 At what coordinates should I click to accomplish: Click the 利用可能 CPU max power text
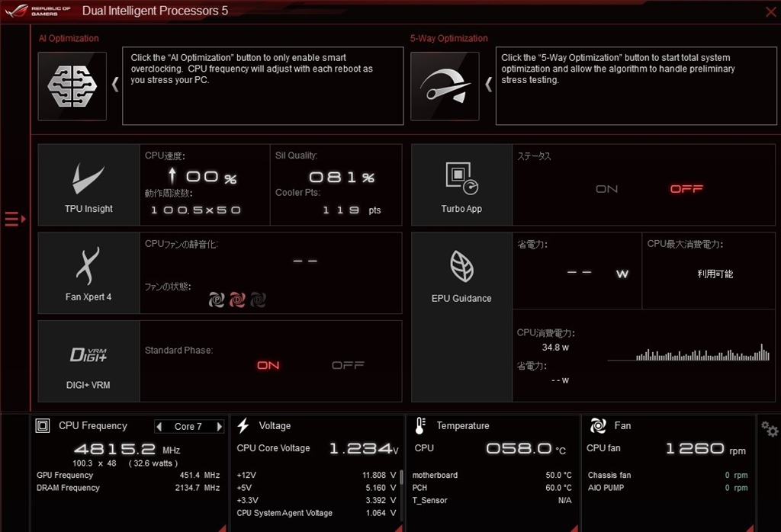[x=715, y=274]
